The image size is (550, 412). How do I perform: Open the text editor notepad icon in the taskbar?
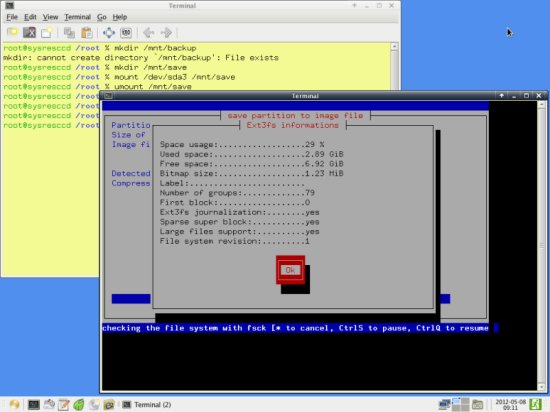tap(64, 405)
